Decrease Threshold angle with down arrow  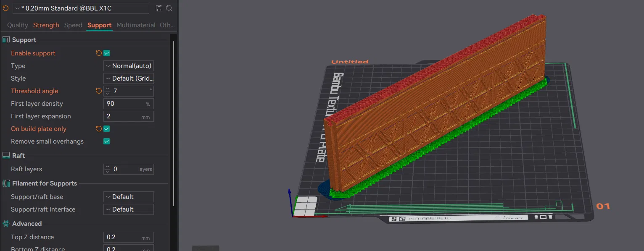pyautogui.click(x=108, y=94)
